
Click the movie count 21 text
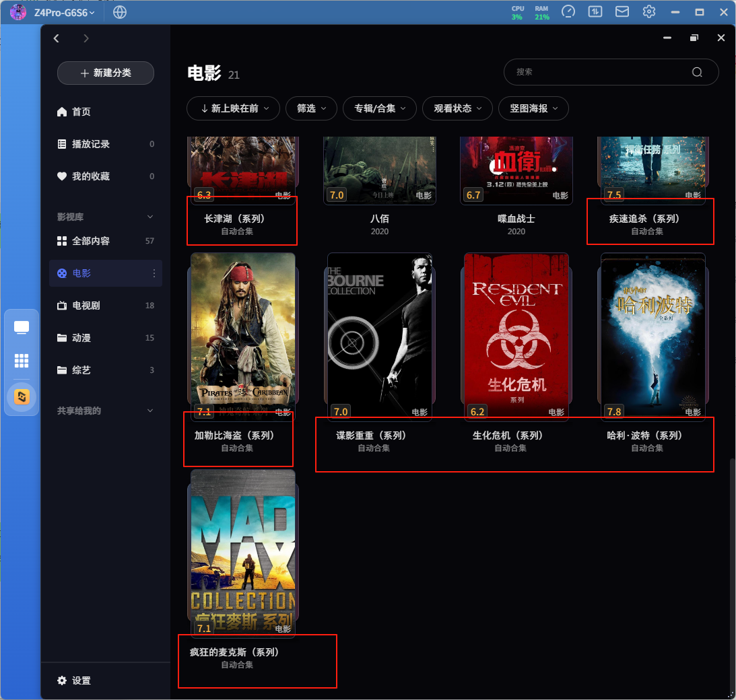point(234,75)
